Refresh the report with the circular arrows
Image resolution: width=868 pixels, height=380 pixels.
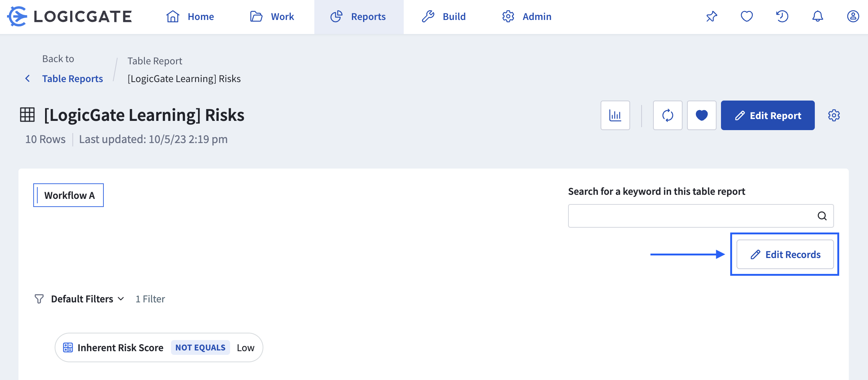[667, 115]
